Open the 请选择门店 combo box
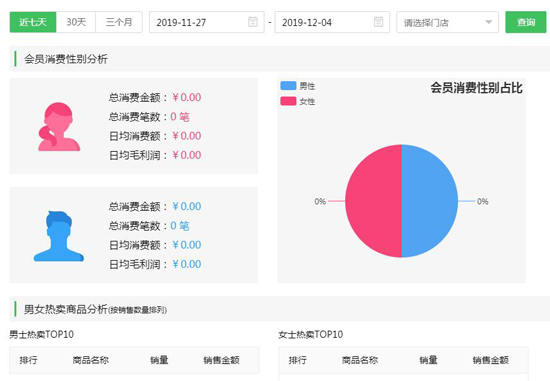Viewport: 550px width, 381px height. 447,22
